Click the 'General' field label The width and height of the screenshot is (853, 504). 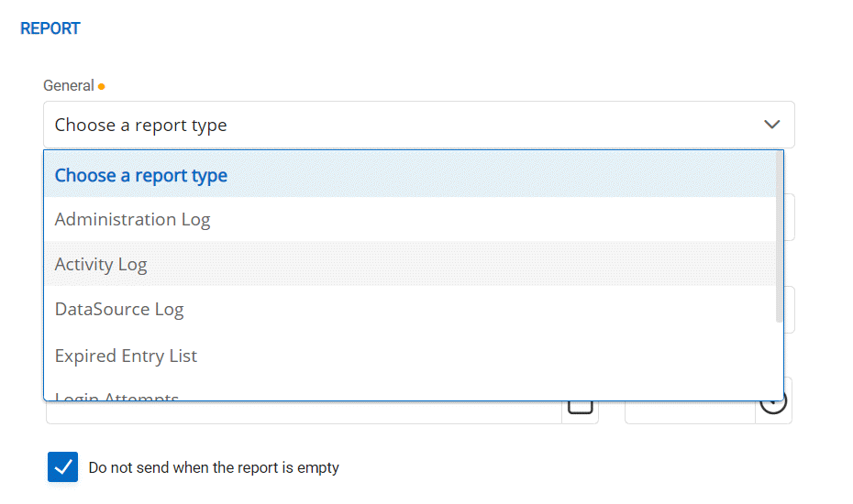coord(69,86)
